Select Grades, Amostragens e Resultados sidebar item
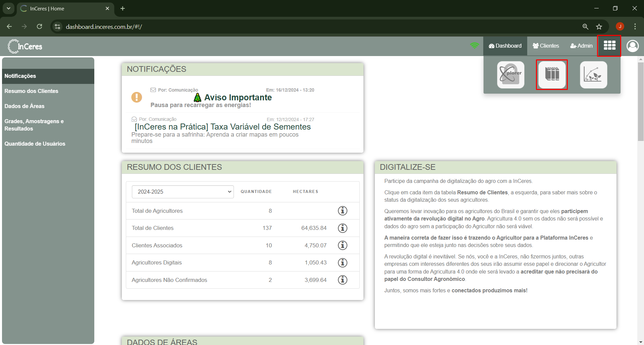Viewport: 644px width, 345px height. coord(48,125)
